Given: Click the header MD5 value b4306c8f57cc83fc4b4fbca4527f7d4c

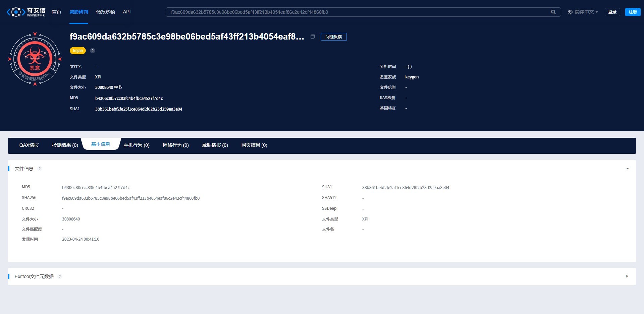Looking at the screenshot, I should 129,99.
